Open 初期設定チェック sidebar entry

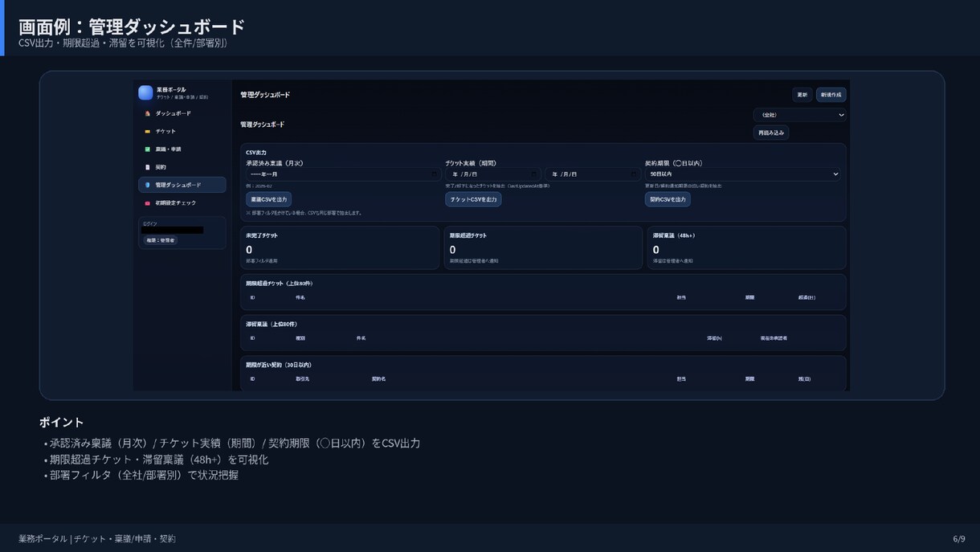(x=182, y=202)
